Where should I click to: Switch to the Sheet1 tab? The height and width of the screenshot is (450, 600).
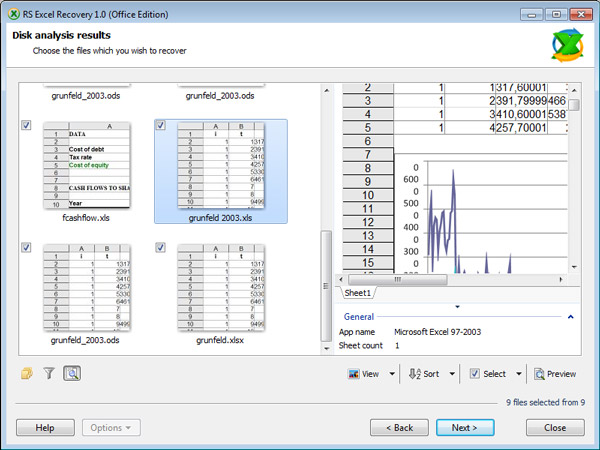(x=358, y=294)
